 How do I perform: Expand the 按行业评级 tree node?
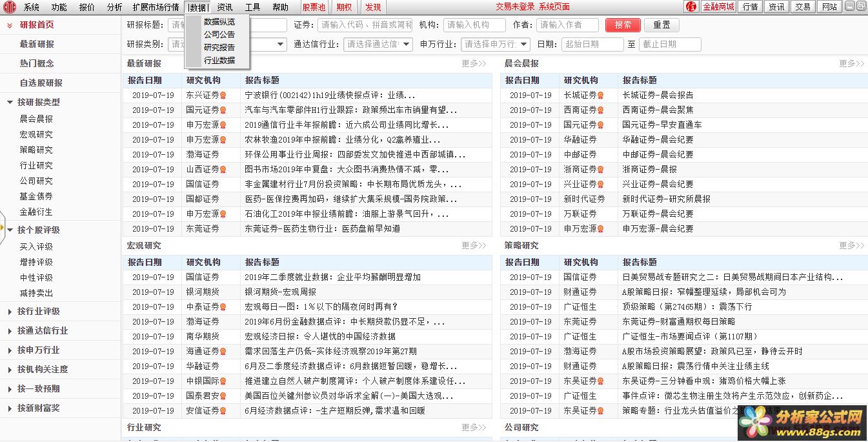point(10,312)
